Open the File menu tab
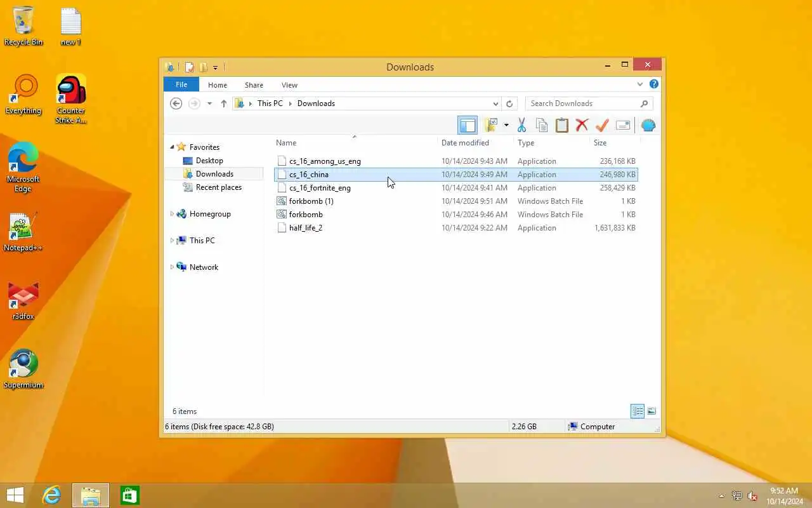Viewport: 812px width, 508px height. [x=181, y=84]
